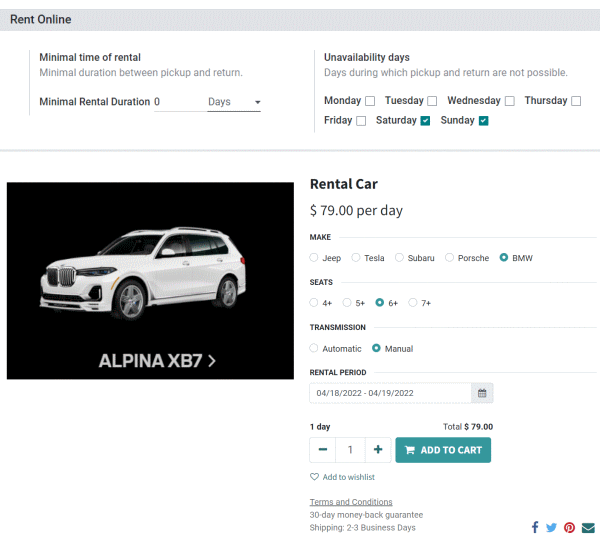Choose the 5+ seats option
The height and width of the screenshot is (549, 600).
(347, 303)
